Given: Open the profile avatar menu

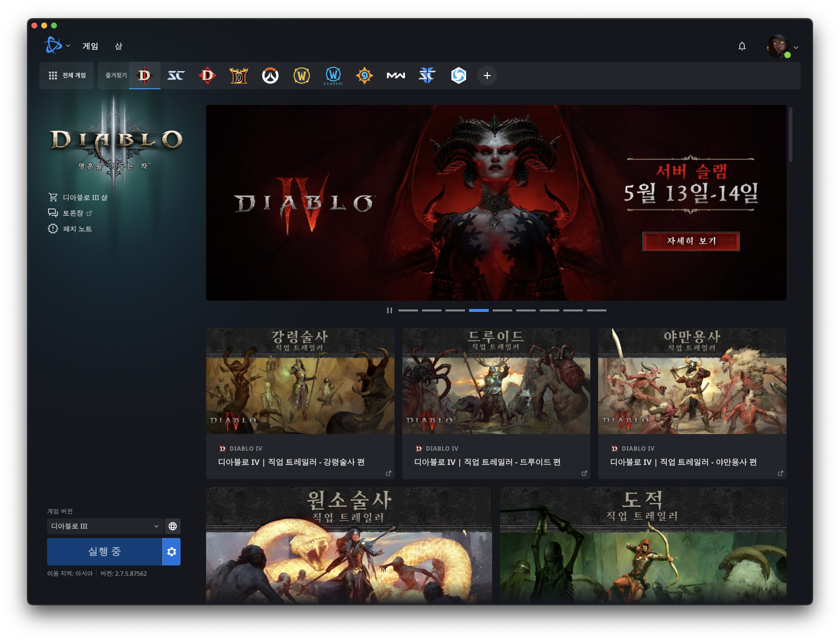Looking at the screenshot, I should [x=782, y=47].
